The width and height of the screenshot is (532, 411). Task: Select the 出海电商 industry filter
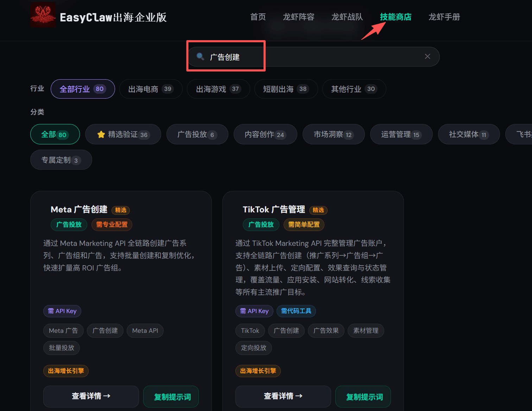click(x=151, y=89)
